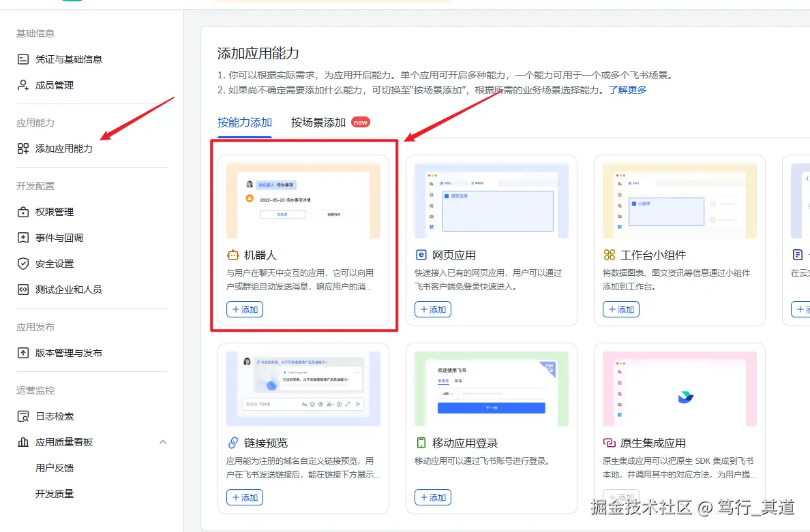The width and height of the screenshot is (810, 532).
Task: Add the 移动应用登录 capability
Action: coord(433,497)
